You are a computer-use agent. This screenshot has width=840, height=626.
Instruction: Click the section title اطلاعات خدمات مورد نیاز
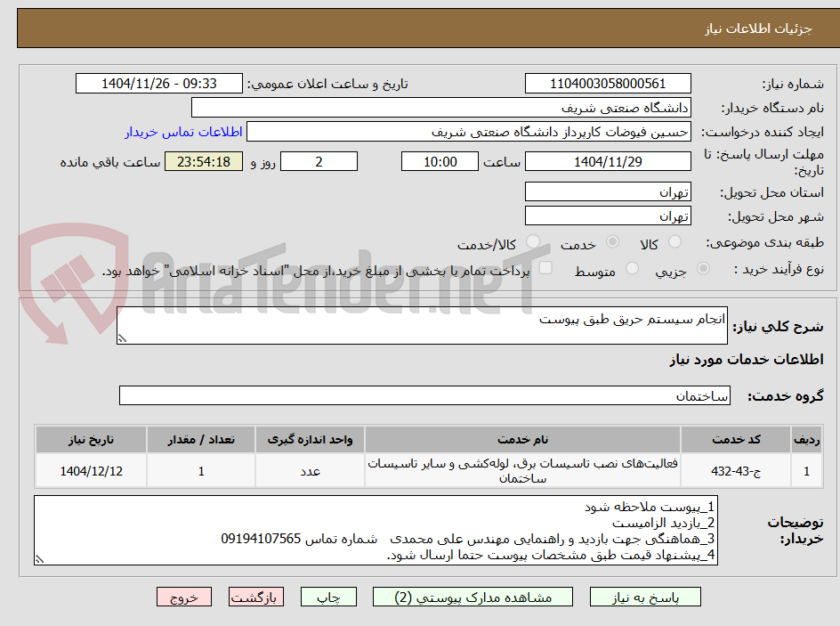tap(747, 359)
